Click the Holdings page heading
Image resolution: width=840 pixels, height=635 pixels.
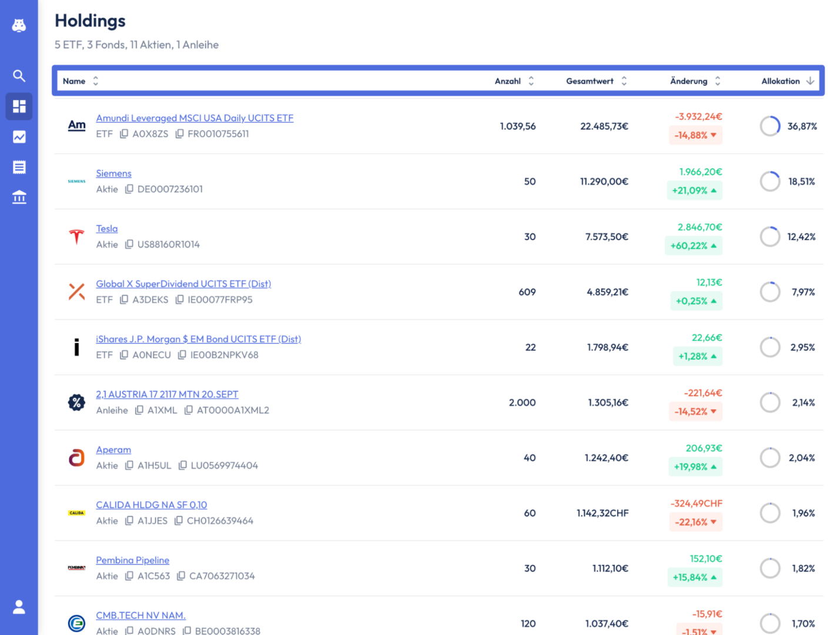pyautogui.click(x=90, y=21)
